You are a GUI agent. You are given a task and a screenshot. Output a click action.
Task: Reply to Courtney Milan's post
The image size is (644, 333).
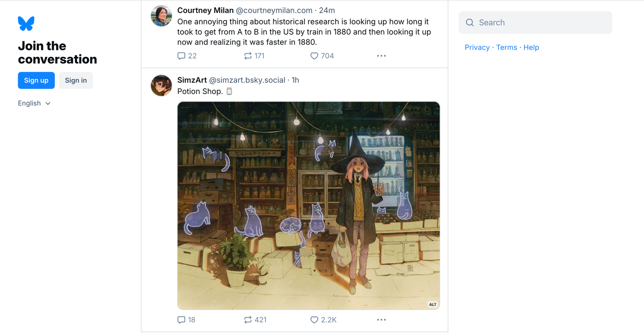click(x=182, y=56)
